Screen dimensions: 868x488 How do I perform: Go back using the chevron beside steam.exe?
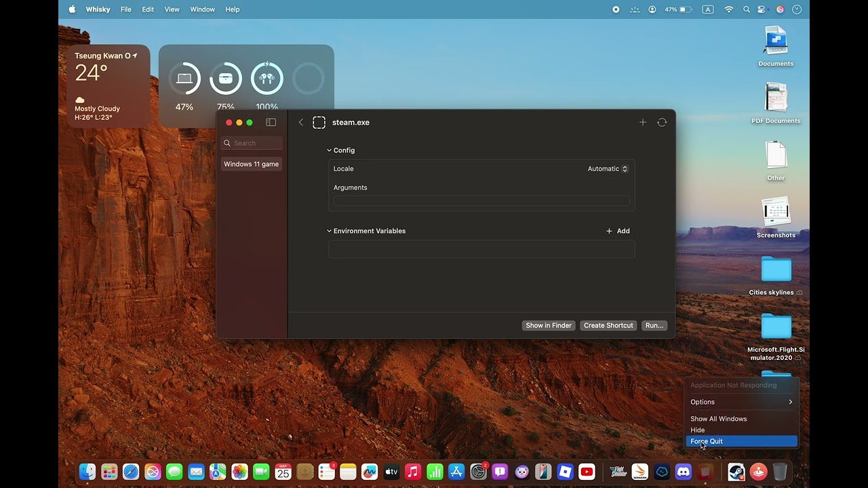[x=301, y=123]
